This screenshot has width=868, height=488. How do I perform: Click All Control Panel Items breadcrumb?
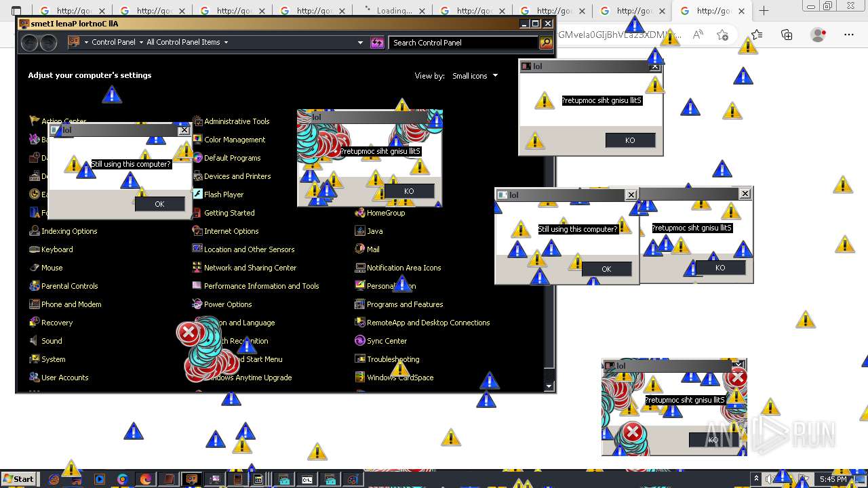pyautogui.click(x=183, y=42)
